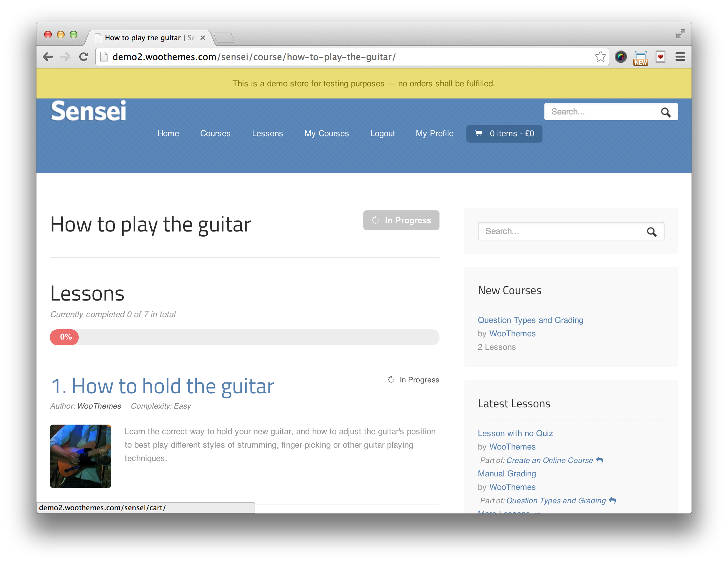Open 'Lesson with no Quiz' in Latest Lessons
The height and width of the screenshot is (564, 728).
[515, 433]
